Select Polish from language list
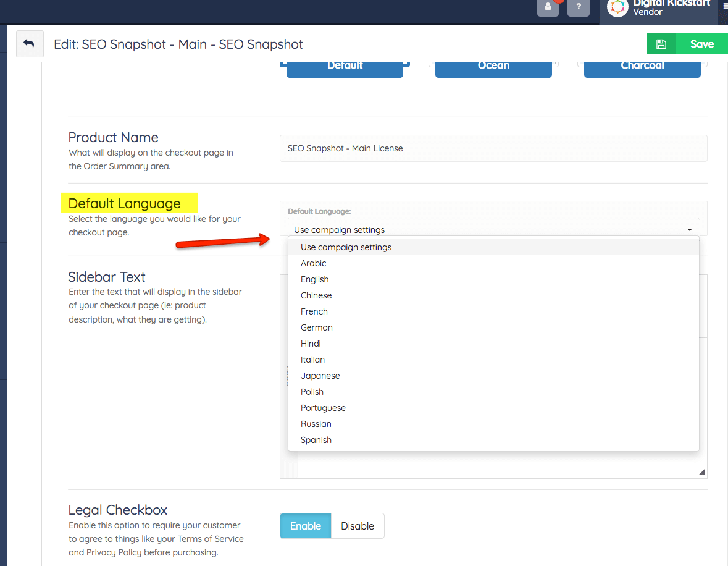Image resolution: width=728 pixels, height=566 pixels. tap(493, 392)
